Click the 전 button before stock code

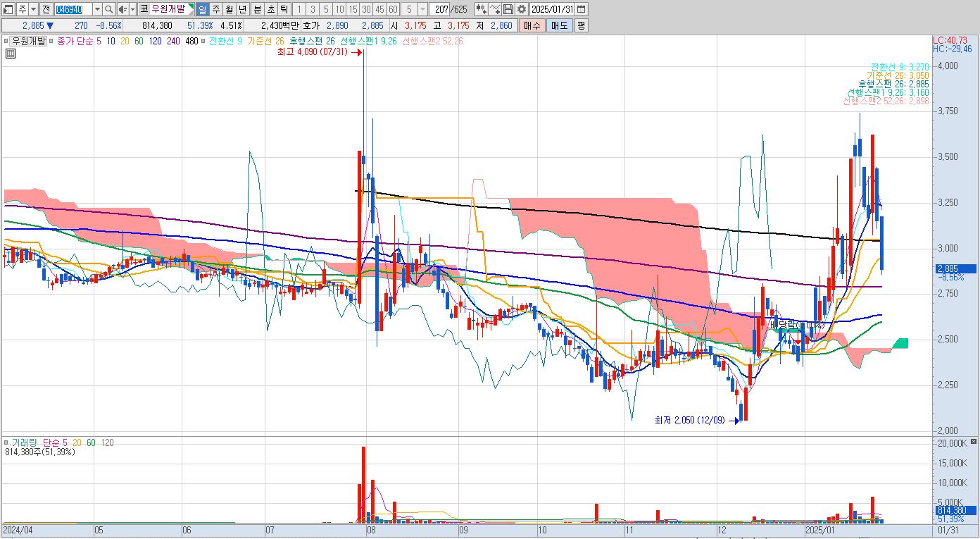[x=46, y=9]
